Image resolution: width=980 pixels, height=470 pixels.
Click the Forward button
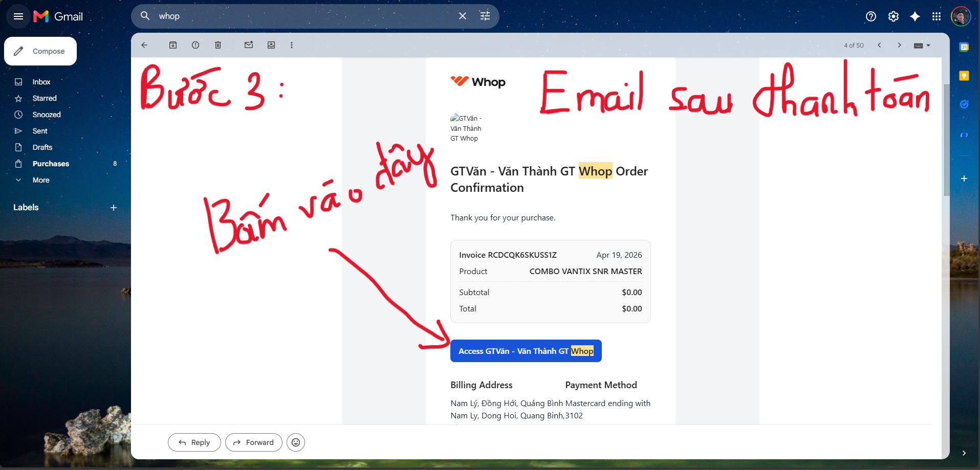(x=254, y=442)
